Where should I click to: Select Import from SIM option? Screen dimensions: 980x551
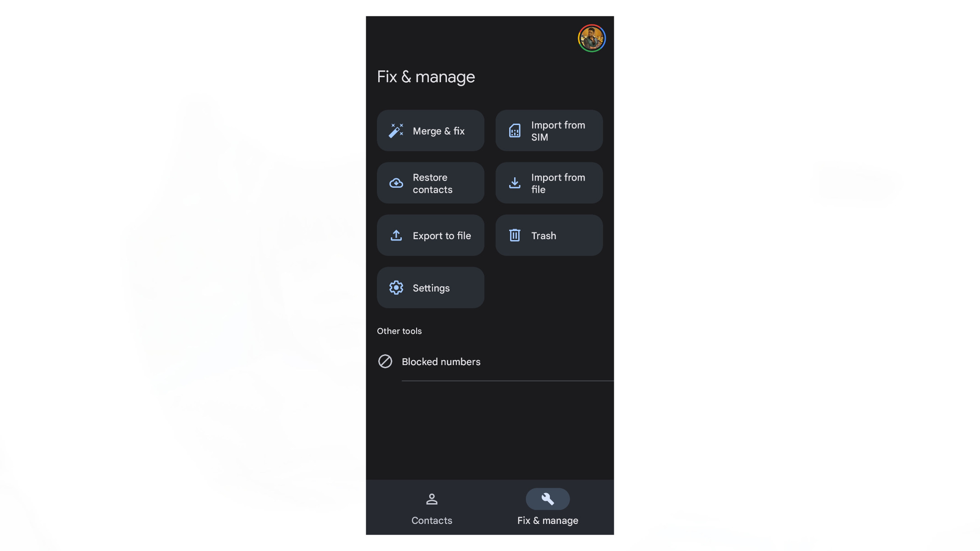[548, 130]
